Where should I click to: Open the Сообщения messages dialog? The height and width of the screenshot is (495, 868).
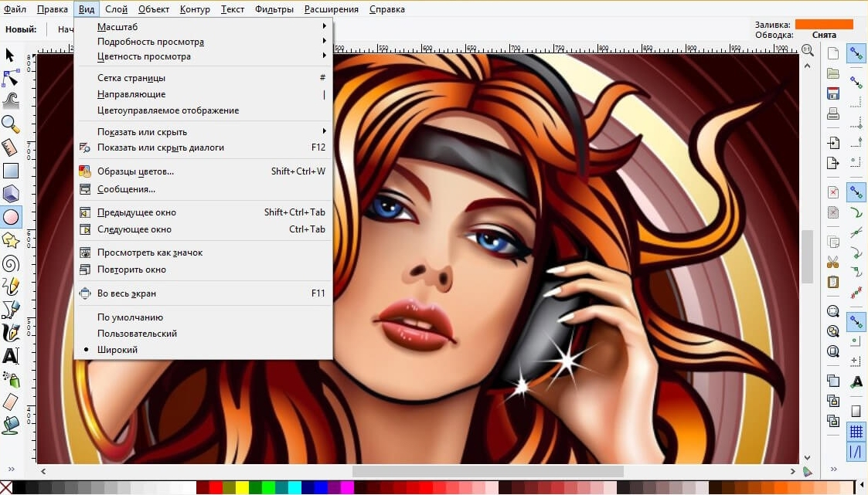point(203,189)
